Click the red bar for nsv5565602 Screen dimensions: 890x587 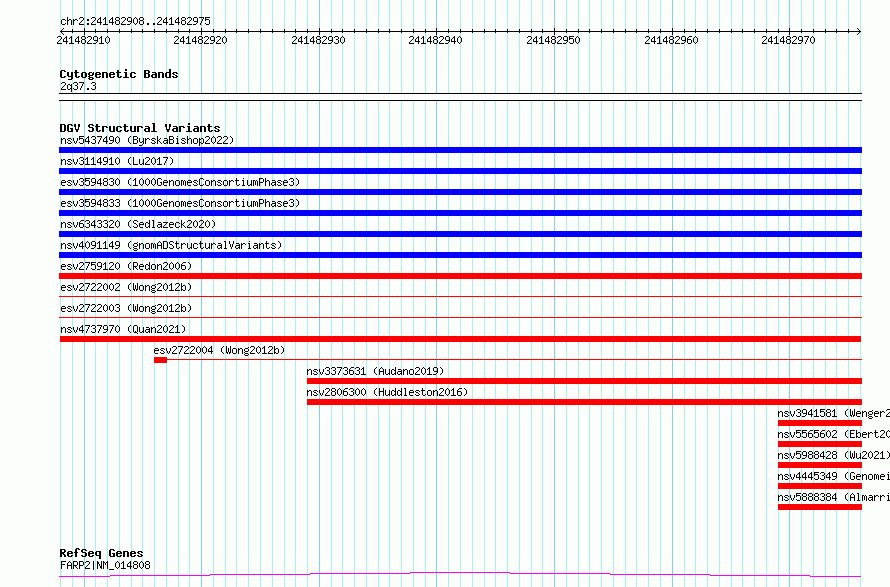pyautogui.click(x=820, y=444)
